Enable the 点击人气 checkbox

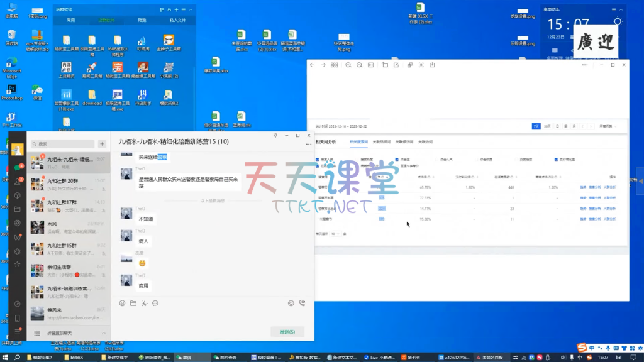pyautogui.click(x=437, y=160)
